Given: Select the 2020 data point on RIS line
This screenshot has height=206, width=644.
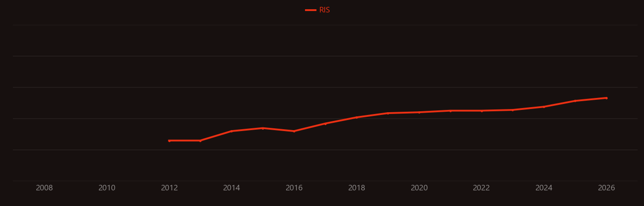Looking at the screenshot, I should (419, 112).
